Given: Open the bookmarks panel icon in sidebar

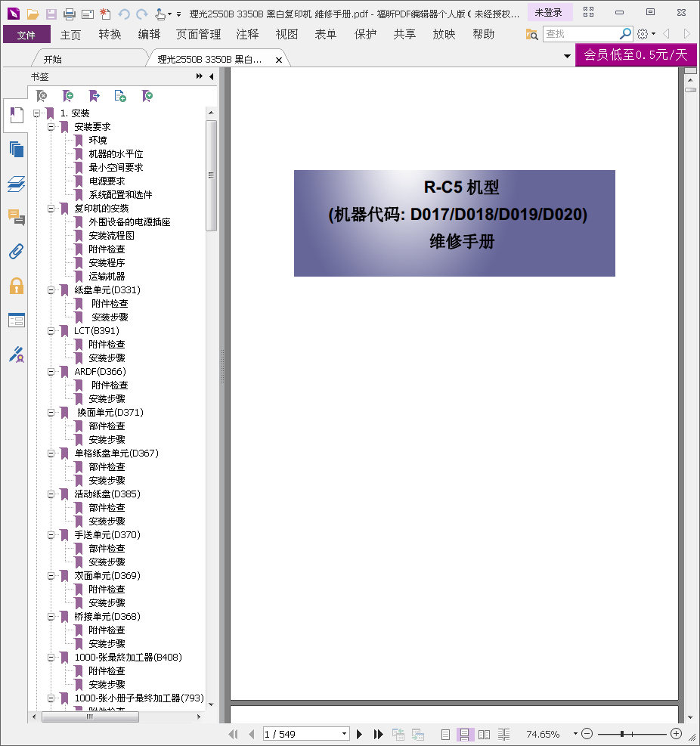Looking at the screenshot, I should tap(16, 115).
